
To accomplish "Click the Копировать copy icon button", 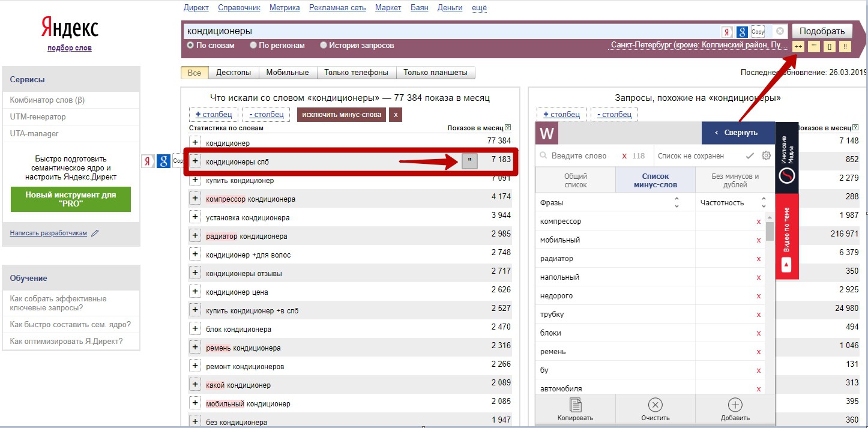I will tap(575, 409).
